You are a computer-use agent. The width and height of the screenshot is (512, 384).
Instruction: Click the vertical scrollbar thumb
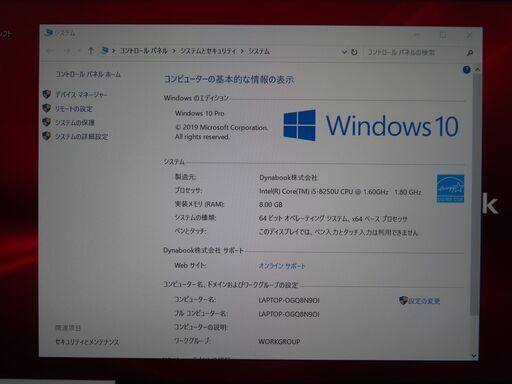(x=476, y=193)
